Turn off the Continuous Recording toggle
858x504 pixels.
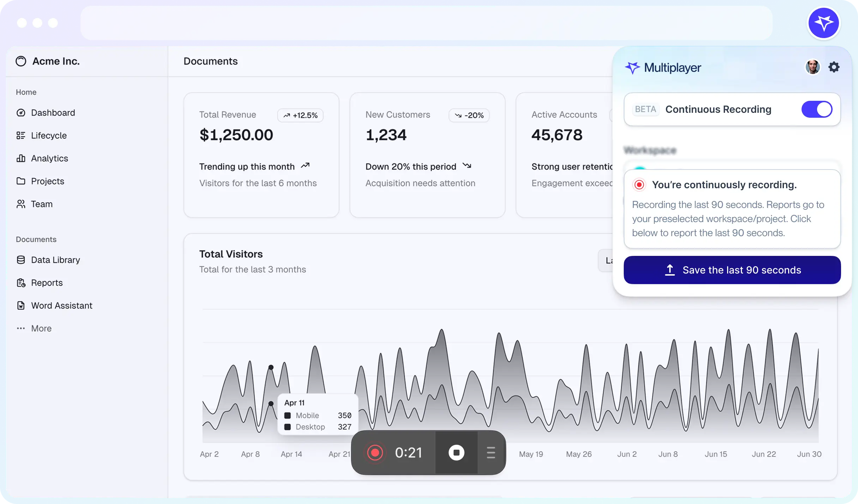click(x=816, y=109)
